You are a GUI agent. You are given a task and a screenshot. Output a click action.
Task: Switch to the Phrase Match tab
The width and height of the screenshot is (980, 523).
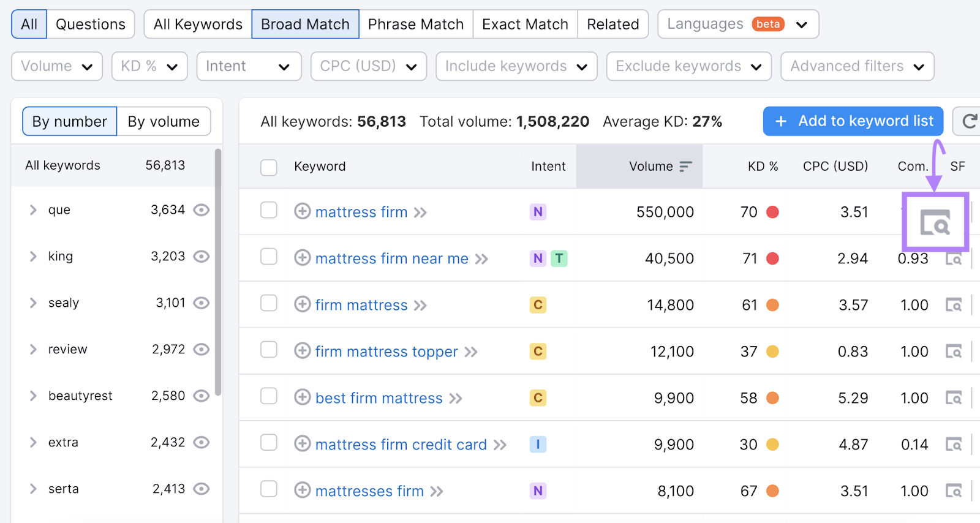[415, 24]
